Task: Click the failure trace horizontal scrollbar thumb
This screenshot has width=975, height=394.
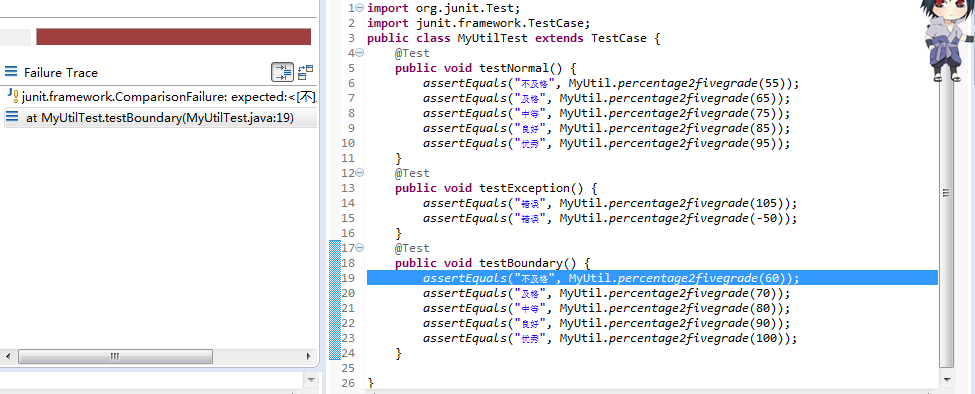Action: coord(115,357)
